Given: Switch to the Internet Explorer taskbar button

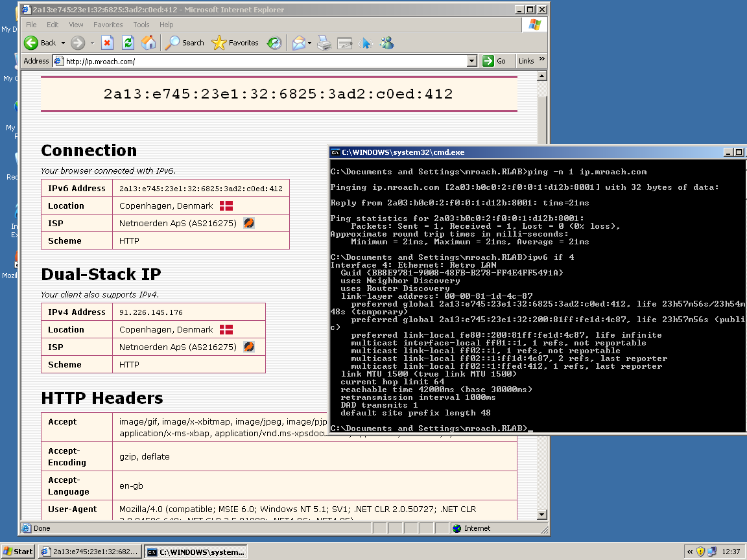Looking at the screenshot, I should (x=89, y=552).
